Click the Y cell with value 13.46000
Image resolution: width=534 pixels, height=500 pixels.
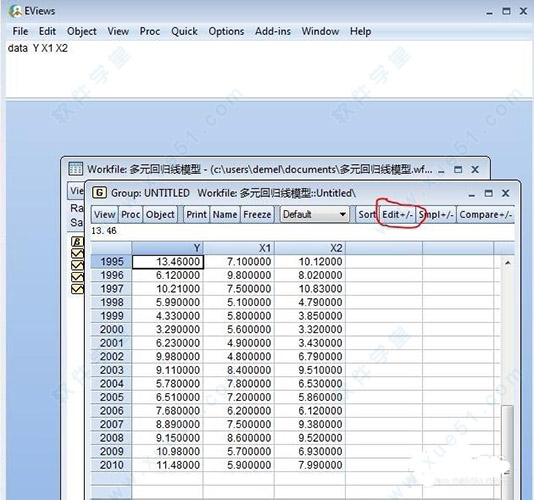click(x=168, y=262)
